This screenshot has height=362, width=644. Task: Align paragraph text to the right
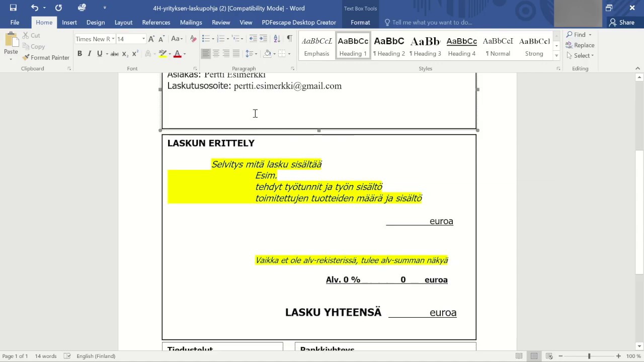point(226,54)
